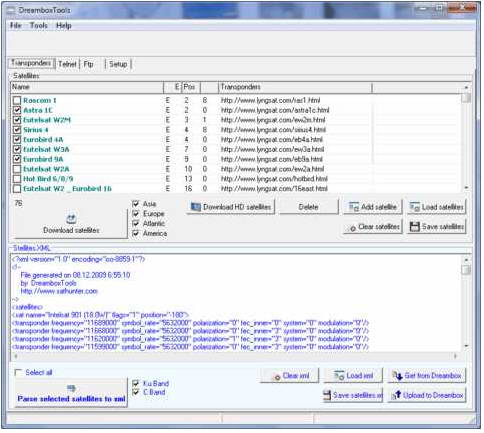Open the Help menu
This screenshot has width=484, height=433.
tap(64, 26)
